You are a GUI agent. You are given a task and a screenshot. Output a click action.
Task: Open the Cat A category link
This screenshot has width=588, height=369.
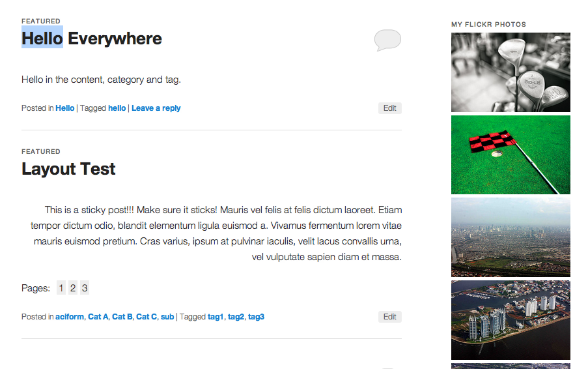click(98, 317)
